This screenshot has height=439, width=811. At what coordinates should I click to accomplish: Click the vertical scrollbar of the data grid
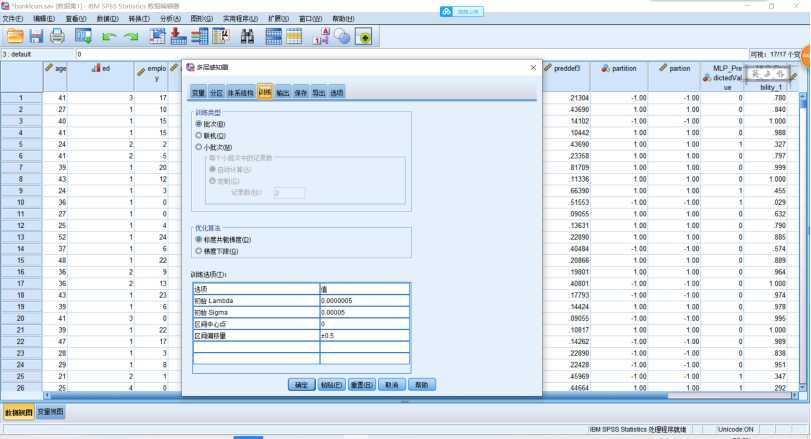click(803, 241)
